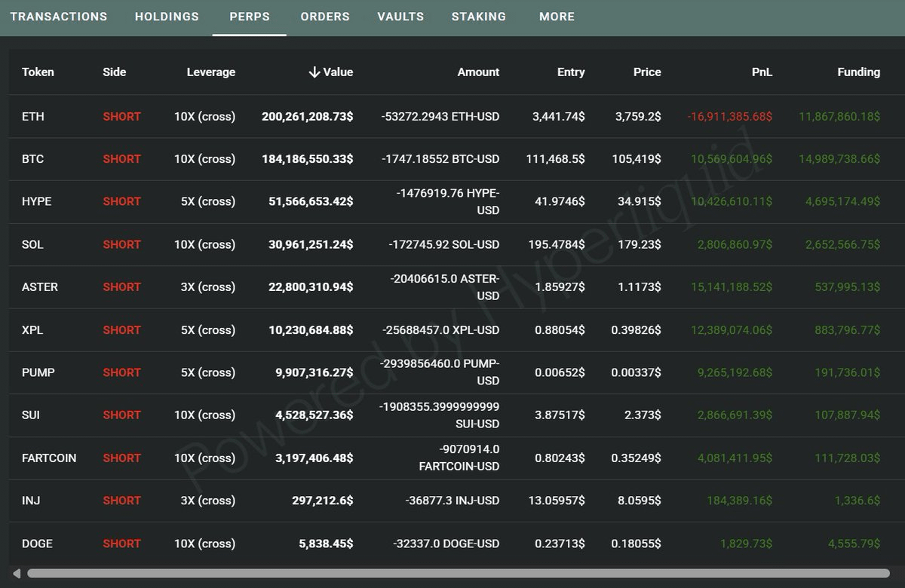Click XPL position value 10,230,684.88$
The image size is (905, 588).
(311, 330)
